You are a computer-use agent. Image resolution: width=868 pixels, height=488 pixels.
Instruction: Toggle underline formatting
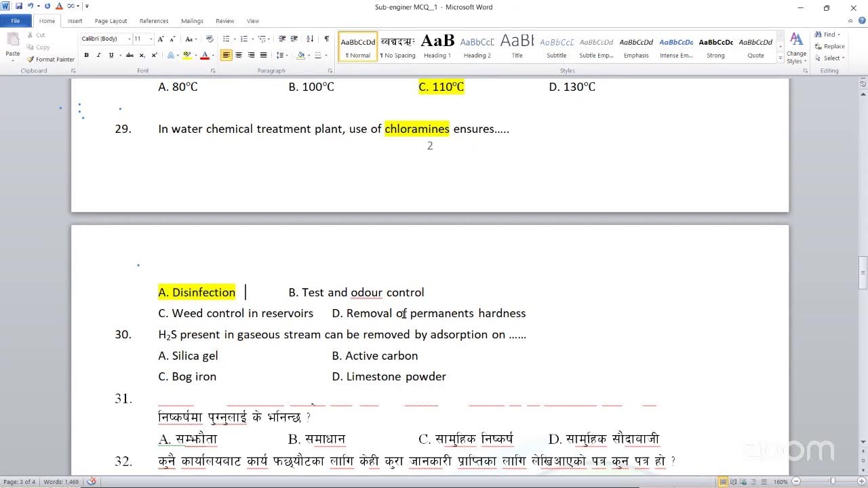click(110, 55)
